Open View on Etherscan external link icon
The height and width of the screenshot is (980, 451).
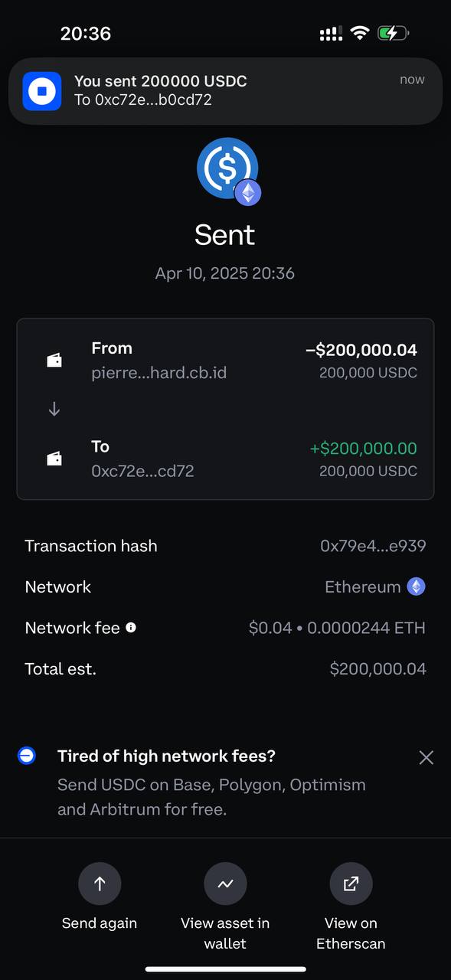351,884
